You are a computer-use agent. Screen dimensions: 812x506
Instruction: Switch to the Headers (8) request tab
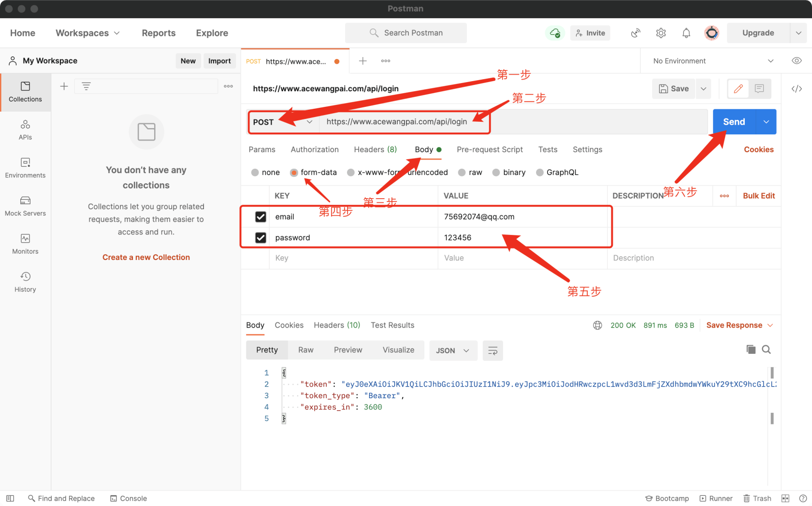[376, 149]
